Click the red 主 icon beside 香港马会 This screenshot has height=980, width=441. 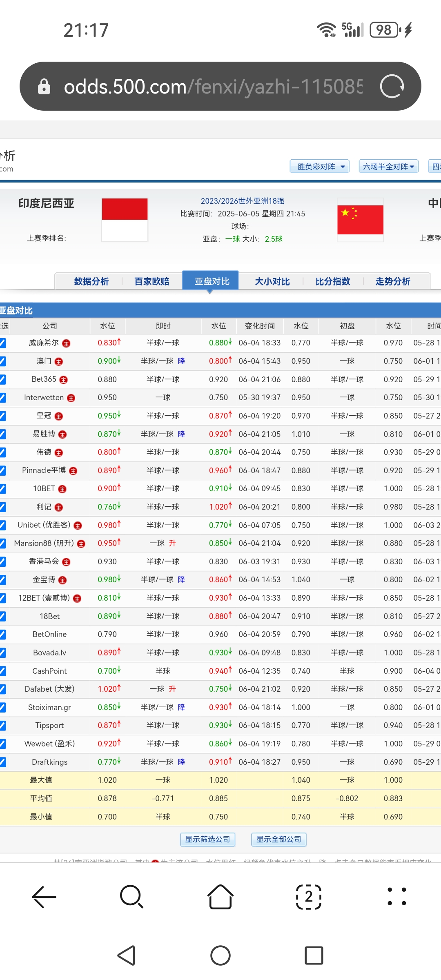click(x=66, y=562)
